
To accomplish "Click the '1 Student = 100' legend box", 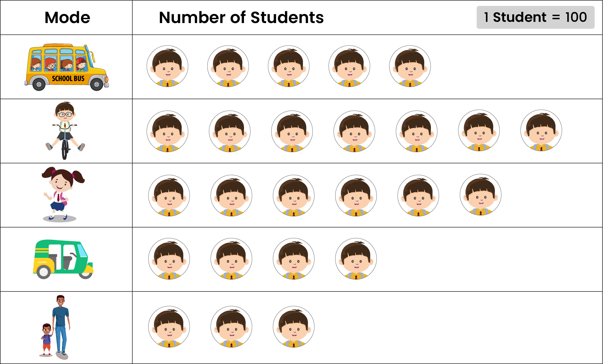I will (x=535, y=17).
